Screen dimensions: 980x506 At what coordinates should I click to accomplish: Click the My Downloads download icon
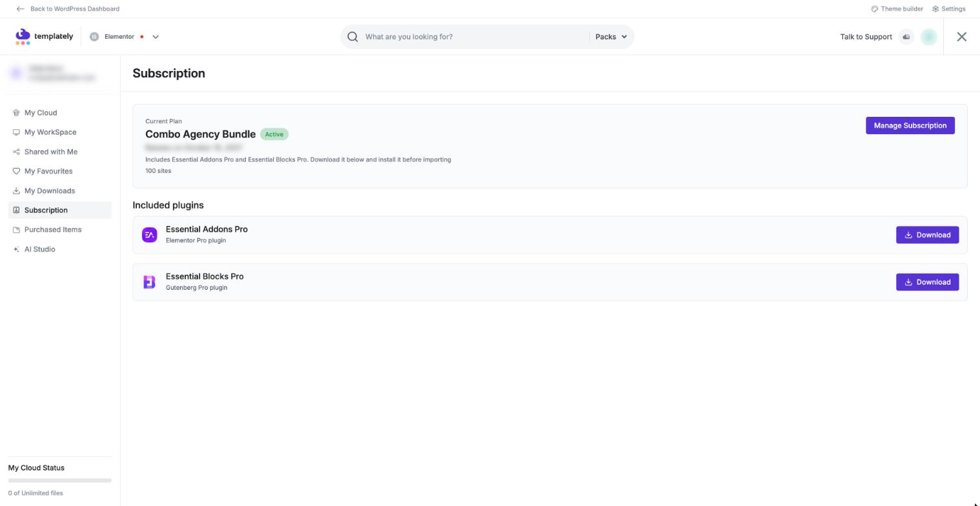16,191
